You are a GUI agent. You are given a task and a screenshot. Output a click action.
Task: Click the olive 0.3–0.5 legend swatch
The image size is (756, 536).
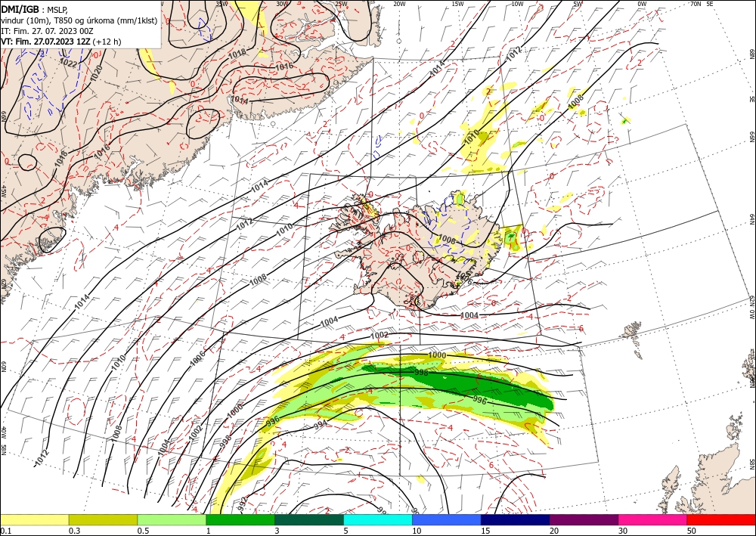pyautogui.click(x=103, y=519)
